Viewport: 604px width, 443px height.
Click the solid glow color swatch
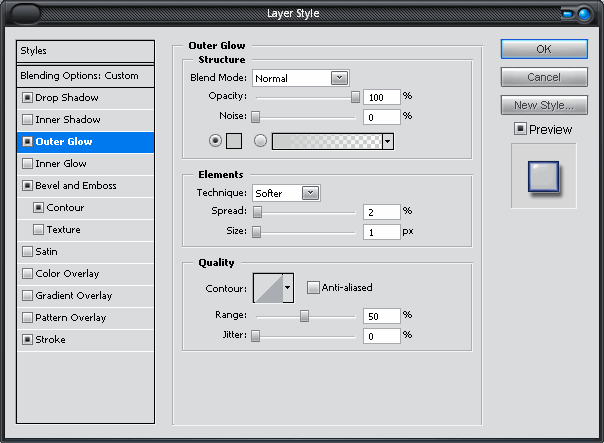pos(234,141)
